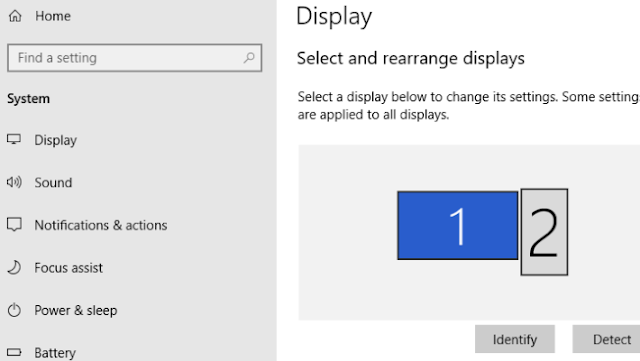Open Notifications & actions settings
640x361 pixels.
click(101, 225)
